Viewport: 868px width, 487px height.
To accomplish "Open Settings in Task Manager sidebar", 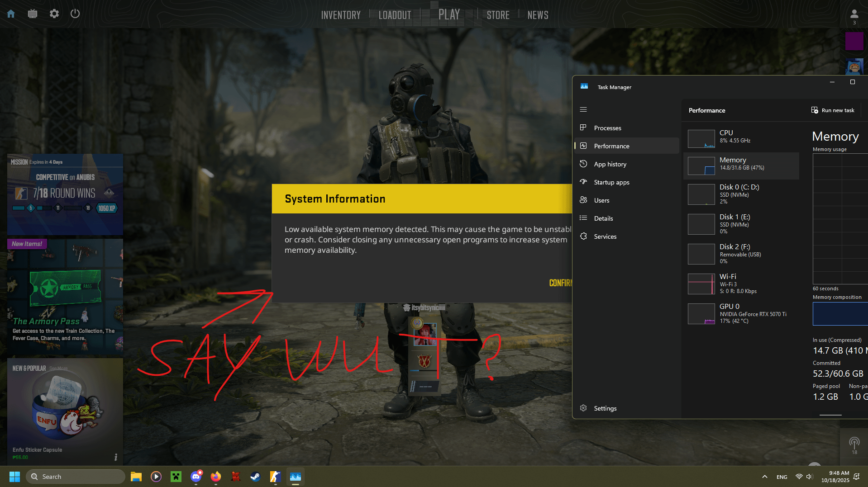I will click(627, 408).
